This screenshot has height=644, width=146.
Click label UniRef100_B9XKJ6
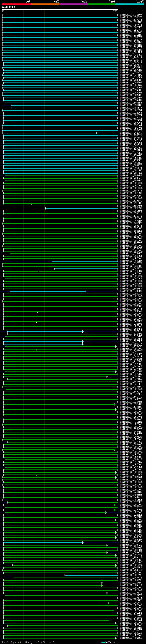[x=131, y=191]
